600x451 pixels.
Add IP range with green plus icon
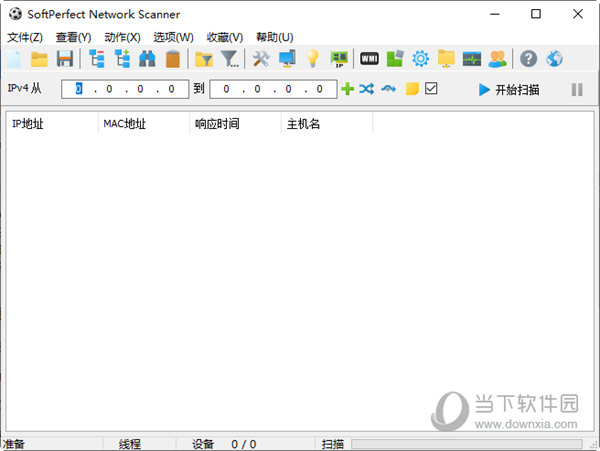(x=347, y=89)
